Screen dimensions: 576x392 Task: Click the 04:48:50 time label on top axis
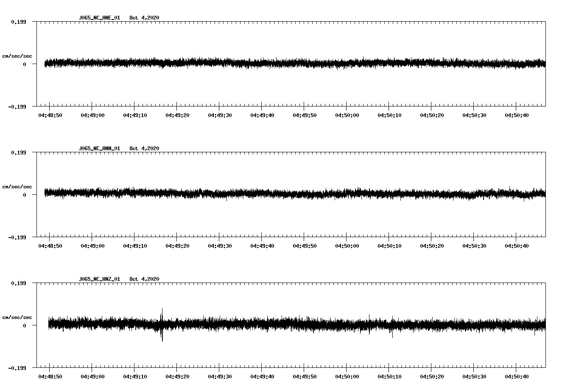pos(51,114)
